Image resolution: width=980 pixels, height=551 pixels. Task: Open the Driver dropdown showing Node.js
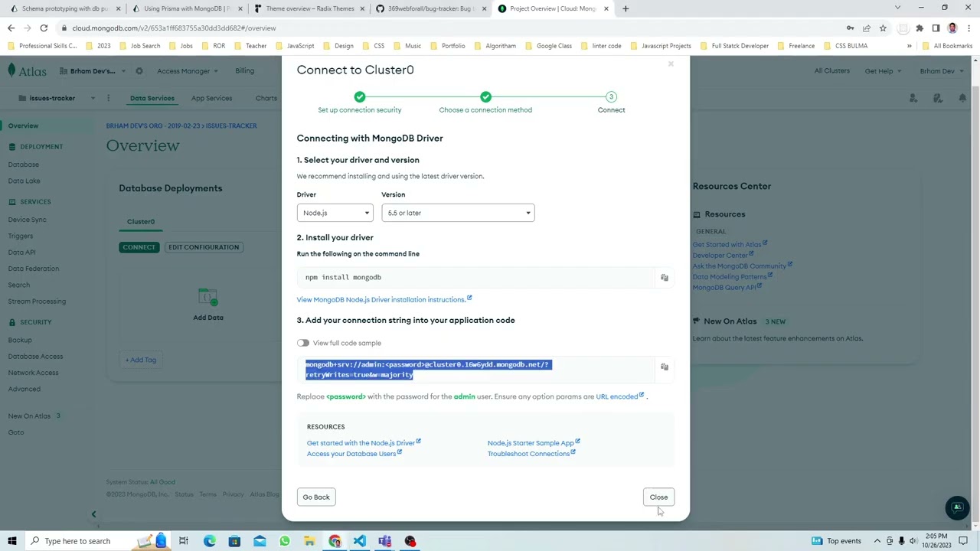[335, 213]
